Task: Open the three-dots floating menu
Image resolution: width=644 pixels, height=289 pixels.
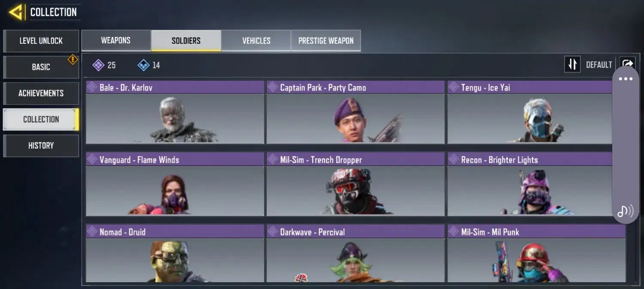Action: pos(626,79)
